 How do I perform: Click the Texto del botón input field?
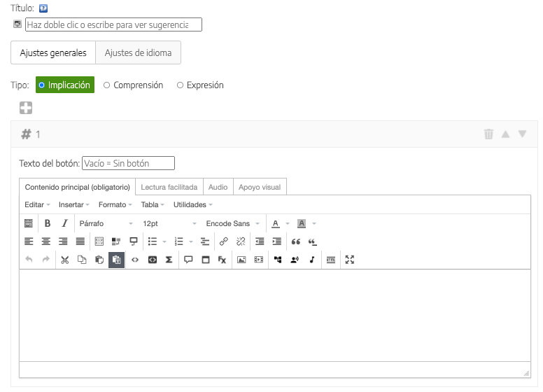(x=128, y=163)
